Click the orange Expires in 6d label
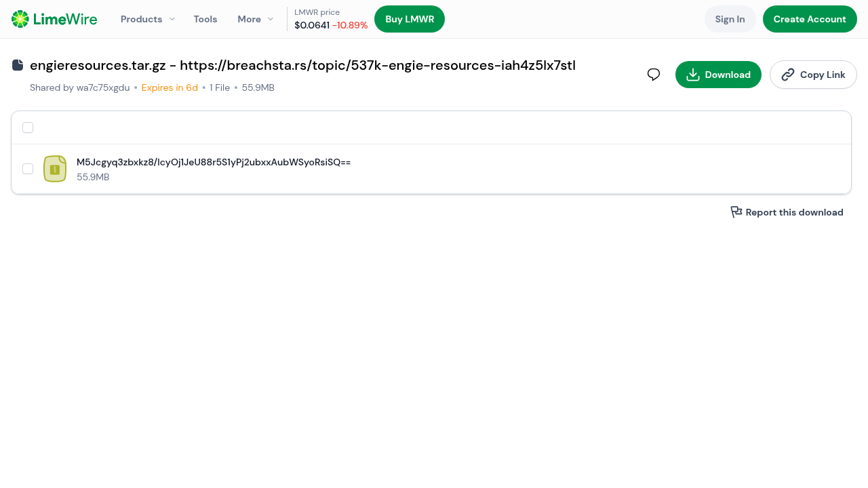This screenshot has width=868, height=488. click(x=170, y=87)
